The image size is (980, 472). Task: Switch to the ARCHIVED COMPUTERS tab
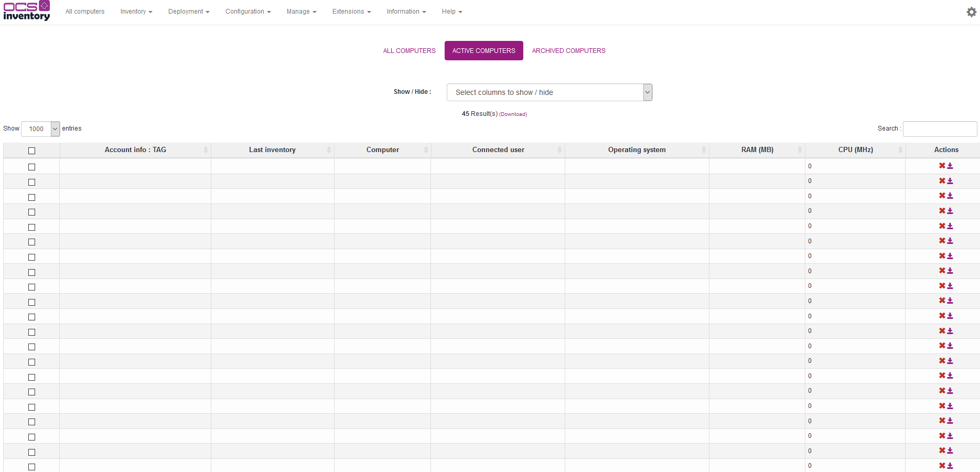pyautogui.click(x=568, y=50)
